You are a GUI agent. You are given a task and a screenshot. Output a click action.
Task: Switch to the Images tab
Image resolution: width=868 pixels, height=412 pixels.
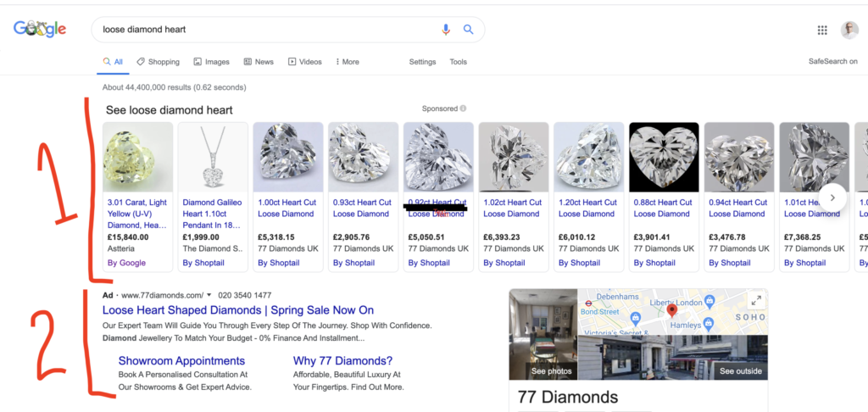point(211,62)
